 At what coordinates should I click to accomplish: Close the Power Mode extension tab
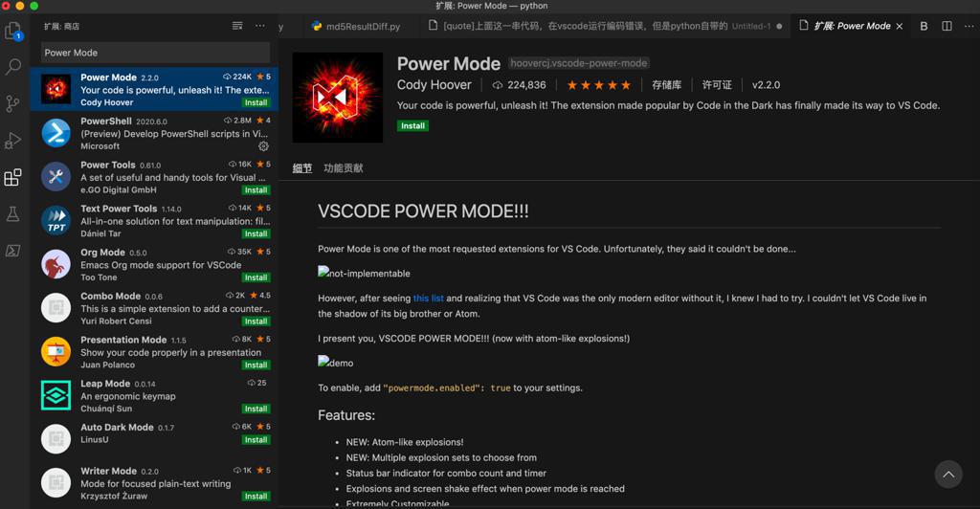tap(900, 26)
